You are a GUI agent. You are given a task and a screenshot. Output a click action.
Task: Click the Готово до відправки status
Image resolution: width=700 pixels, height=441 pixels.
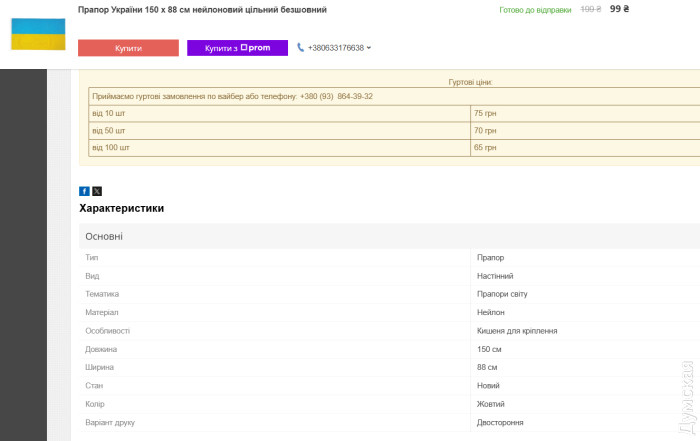[x=535, y=10]
